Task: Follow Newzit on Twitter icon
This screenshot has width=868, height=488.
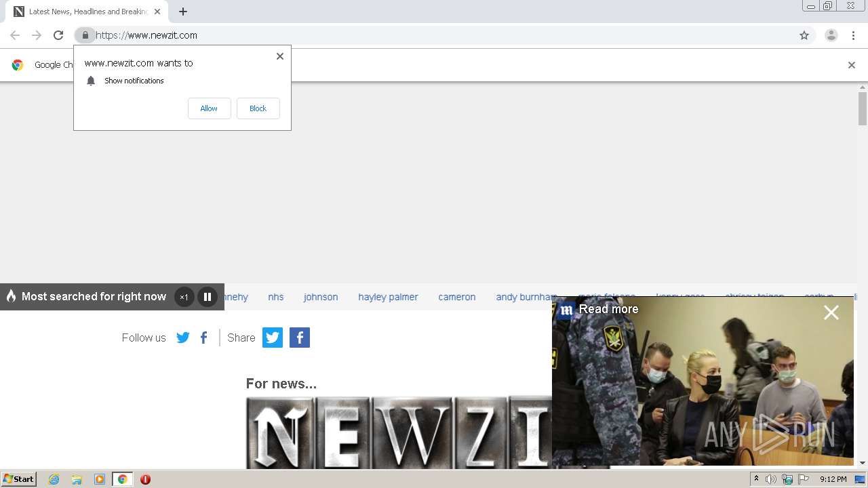Action: tap(183, 338)
